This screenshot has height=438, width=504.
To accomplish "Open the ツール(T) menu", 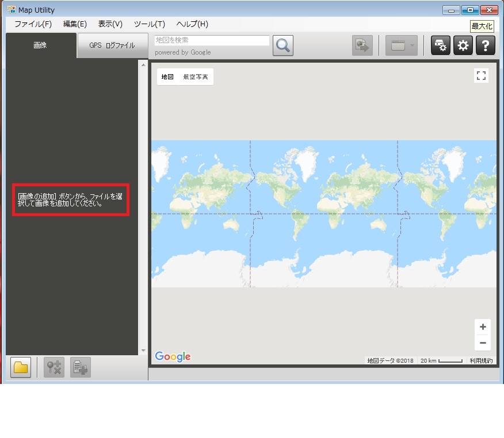I will pos(149,24).
